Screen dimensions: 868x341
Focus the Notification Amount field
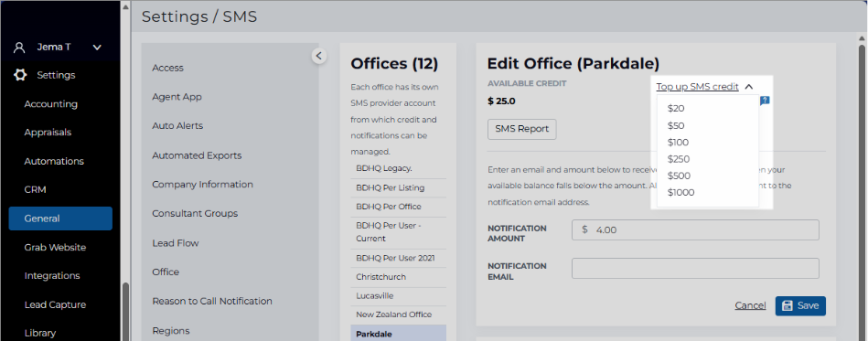coord(695,229)
